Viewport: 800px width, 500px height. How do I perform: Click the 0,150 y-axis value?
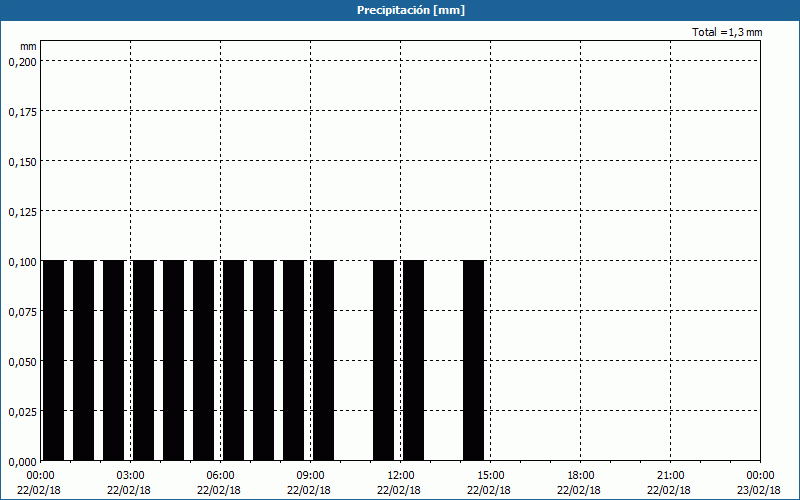22,162
